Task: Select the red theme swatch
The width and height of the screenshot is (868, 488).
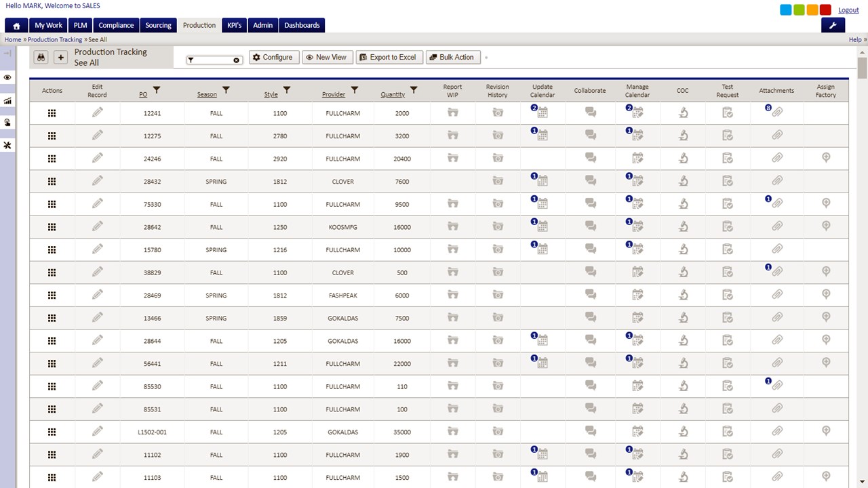Action: tap(825, 9)
